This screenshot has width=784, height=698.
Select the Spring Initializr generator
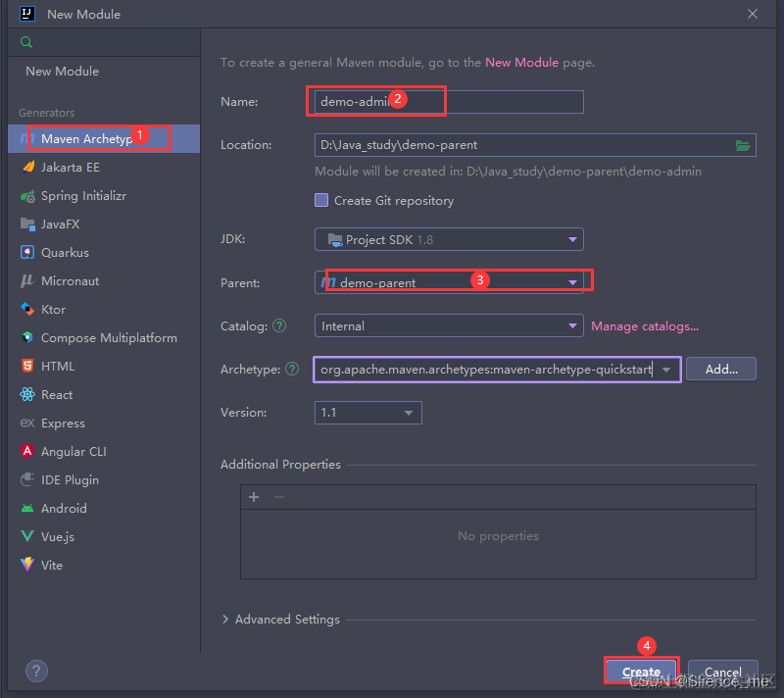click(104, 196)
